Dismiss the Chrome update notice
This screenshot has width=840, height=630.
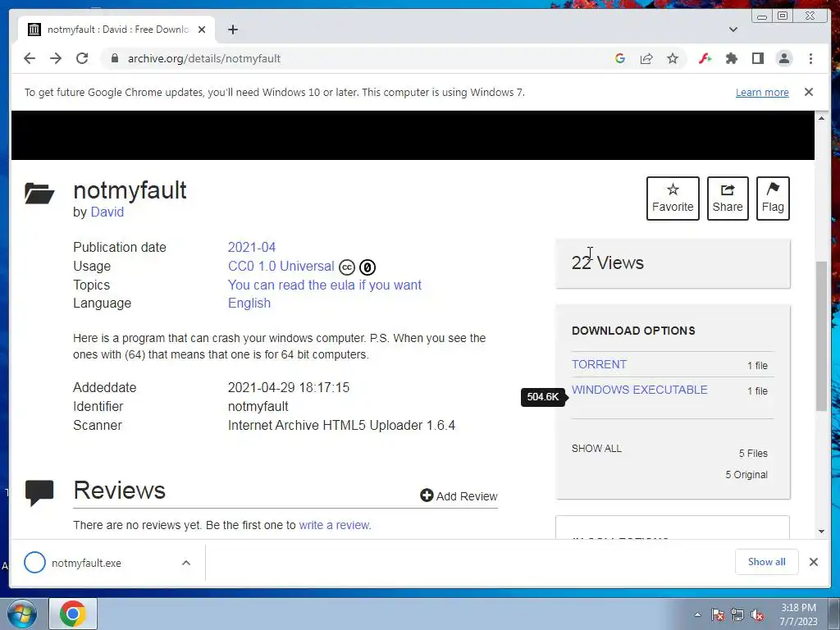point(809,92)
